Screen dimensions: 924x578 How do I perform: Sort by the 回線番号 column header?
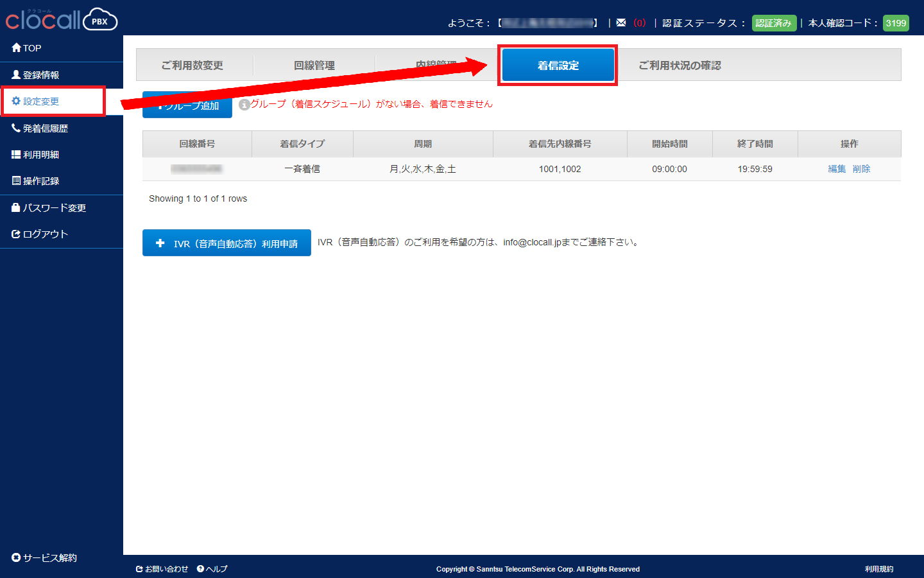click(197, 144)
